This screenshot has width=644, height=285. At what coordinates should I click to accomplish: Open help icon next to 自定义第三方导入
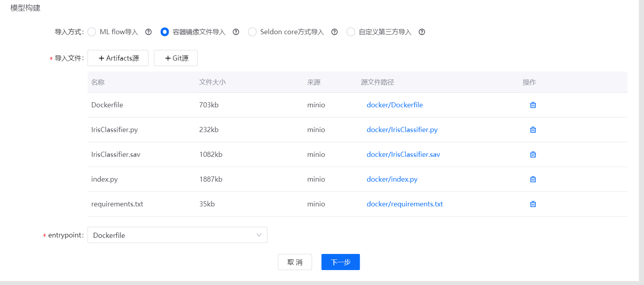pyautogui.click(x=422, y=32)
